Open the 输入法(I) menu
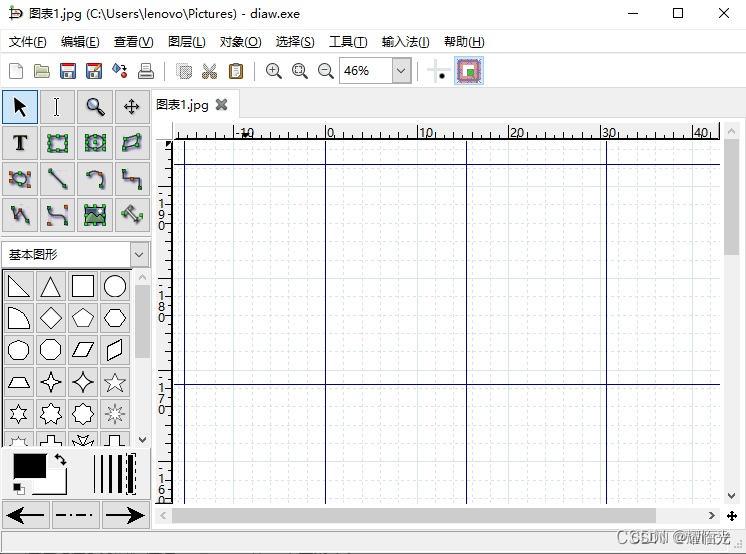This screenshot has height=554, width=746. [x=405, y=42]
